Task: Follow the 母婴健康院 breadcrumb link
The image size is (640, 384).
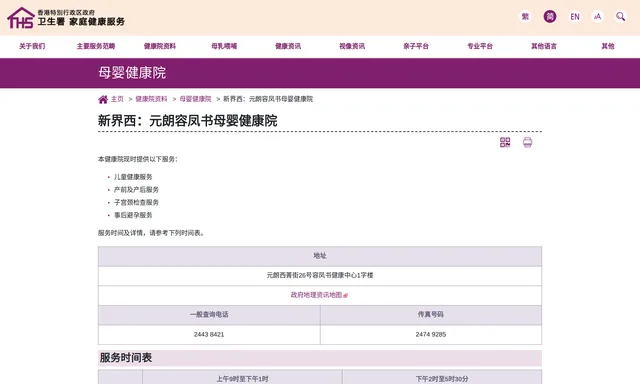Action: pyautogui.click(x=196, y=99)
